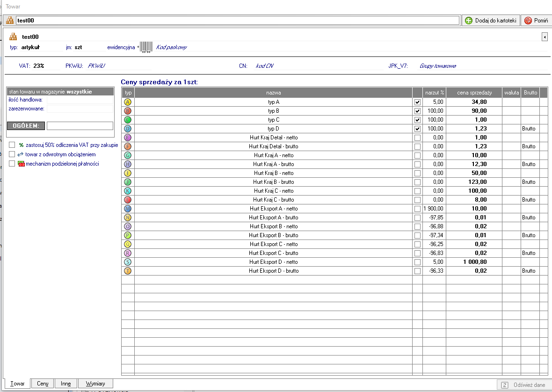The height and width of the screenshot is (392, 552).
Task: Click the Dodaj do kartoteki button
Action: [x=491, y=21]
